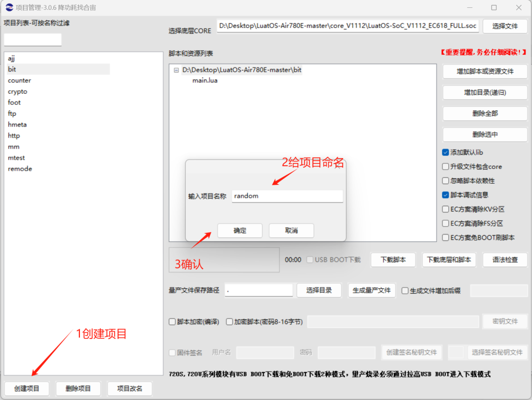Collapse the LuatOS-Air780E-master\bit tree node
The height and width of the screenshot is (400, 532).
click(x=176, y=70)
